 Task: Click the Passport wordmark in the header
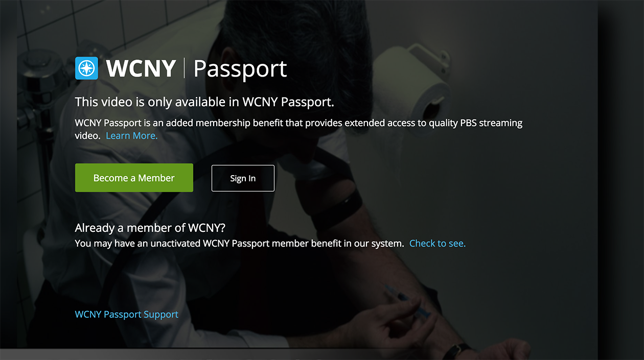pyautogui.click(x=240, y=69)
